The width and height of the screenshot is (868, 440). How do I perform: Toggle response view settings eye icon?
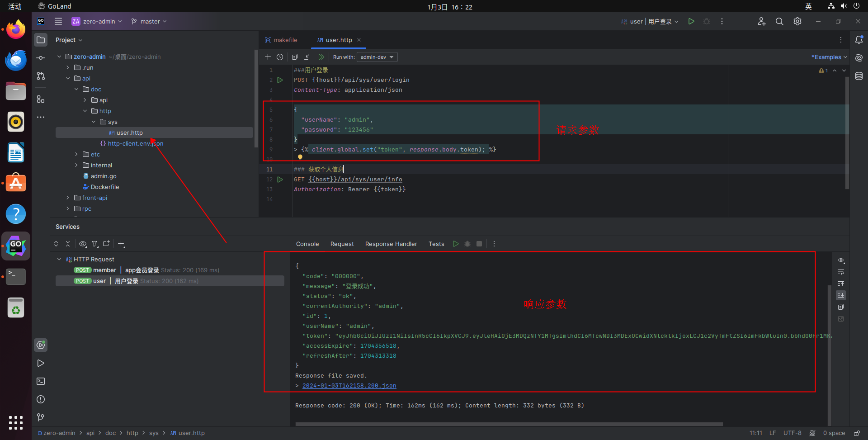(x=841, y=260)
